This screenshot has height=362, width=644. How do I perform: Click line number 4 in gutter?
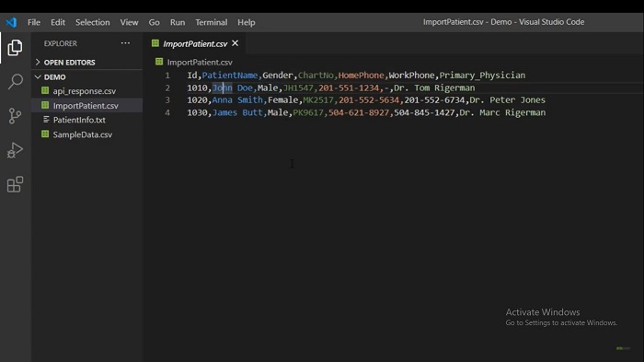(167, 112)
